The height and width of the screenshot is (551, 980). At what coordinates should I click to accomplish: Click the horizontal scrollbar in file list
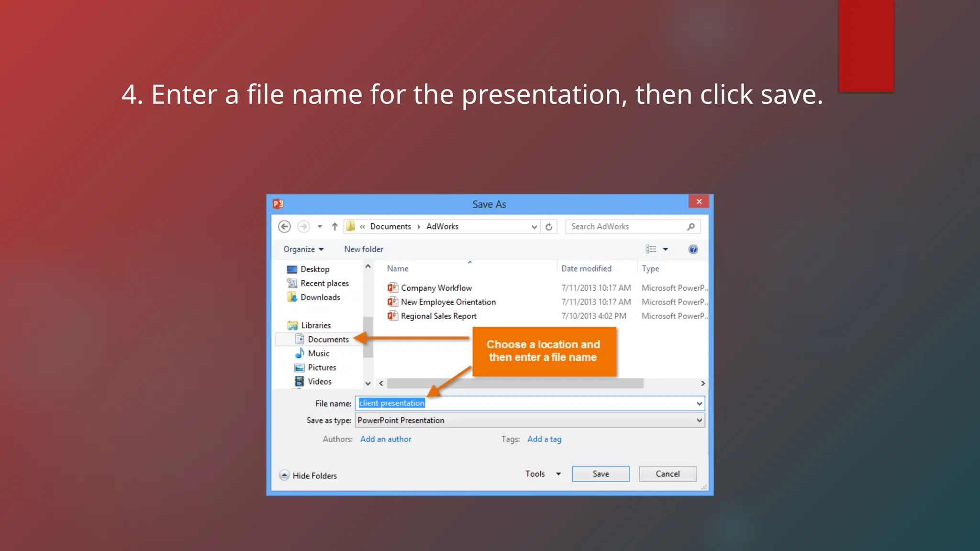(515, 383)
